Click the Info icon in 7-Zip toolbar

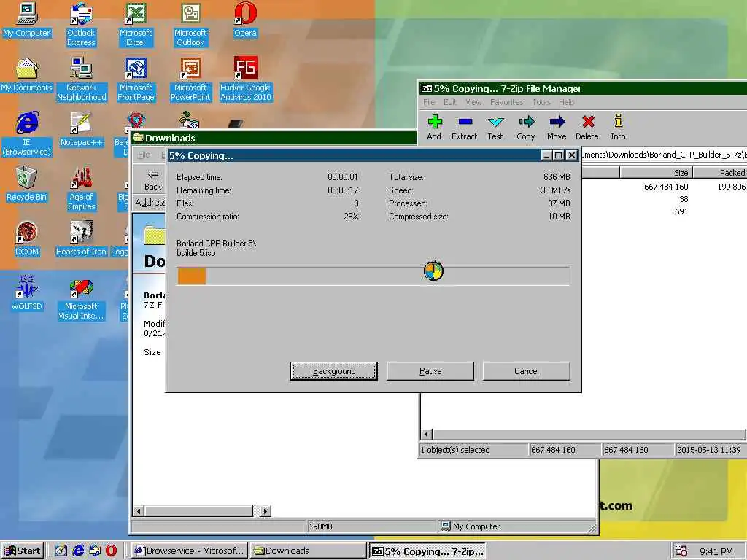pyautogui.click(x=618, y=127)
